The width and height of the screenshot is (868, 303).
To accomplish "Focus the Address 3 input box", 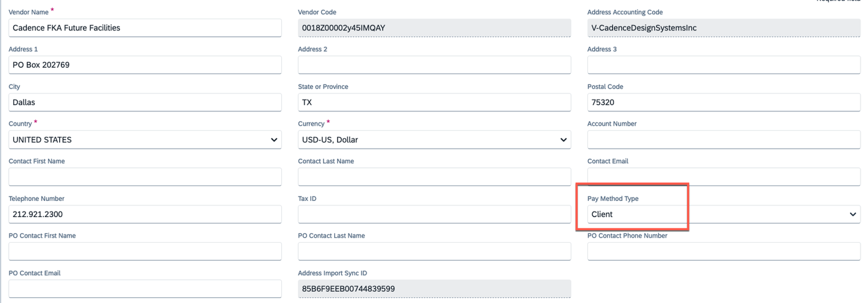I will [724, 65].
